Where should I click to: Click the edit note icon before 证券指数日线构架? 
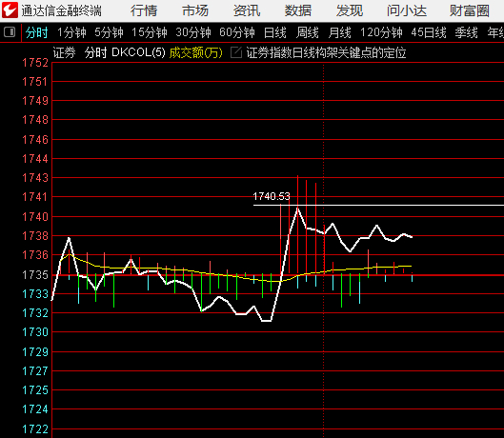236,52
